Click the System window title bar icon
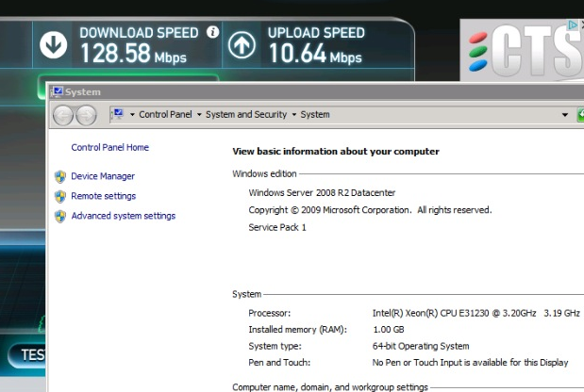 click(57, 91)
